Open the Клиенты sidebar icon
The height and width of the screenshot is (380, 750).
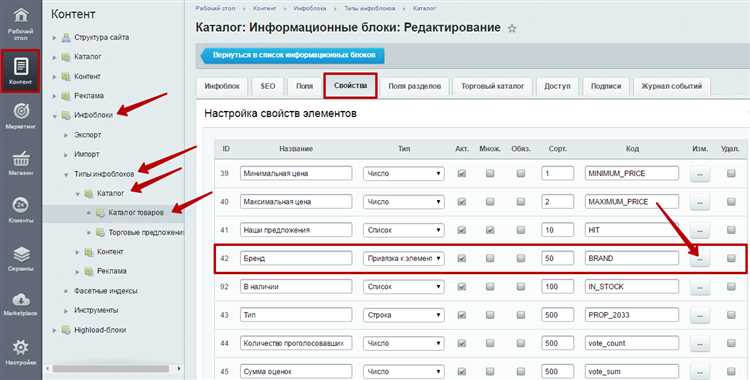click(21, 204)
